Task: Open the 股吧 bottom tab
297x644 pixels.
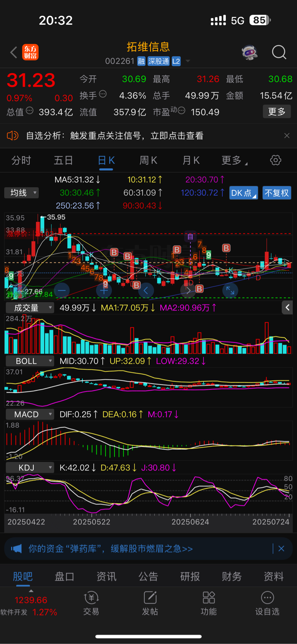Action: point(23,577)
